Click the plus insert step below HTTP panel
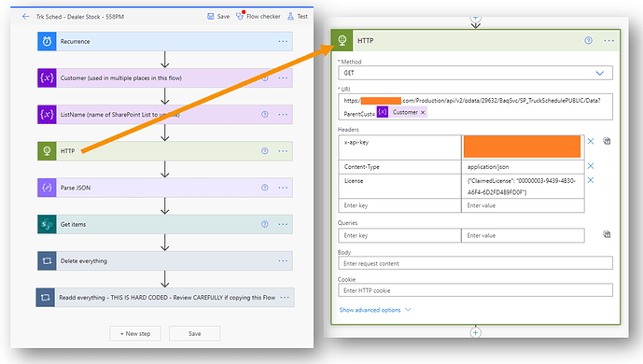 pyautogui.click(x=475, y=332)
